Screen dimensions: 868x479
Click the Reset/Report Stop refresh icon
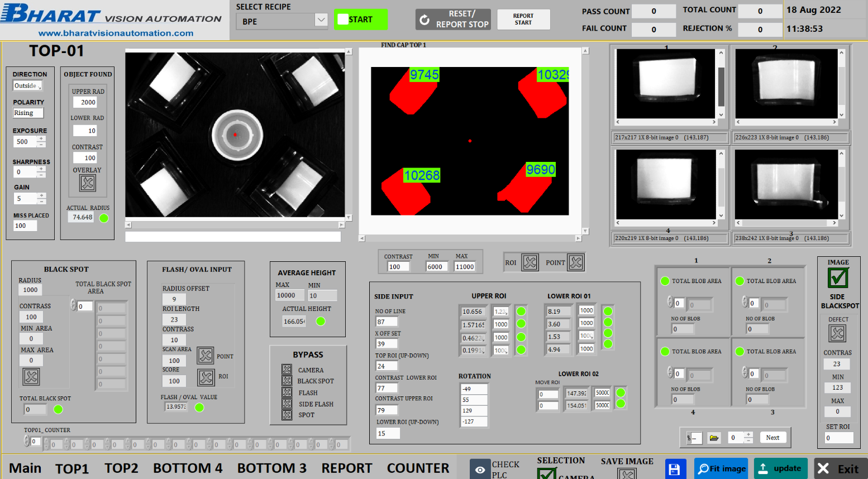click(425, 20)
